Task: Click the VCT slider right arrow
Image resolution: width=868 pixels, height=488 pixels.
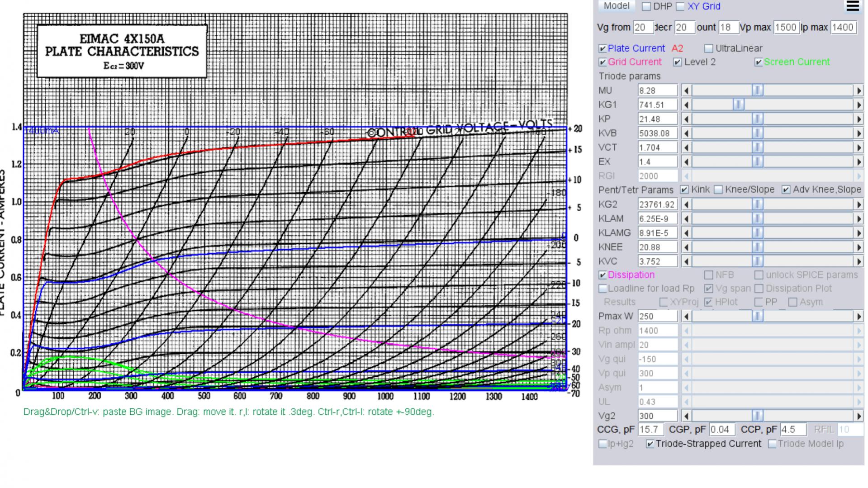Action: tap(859, 147)
